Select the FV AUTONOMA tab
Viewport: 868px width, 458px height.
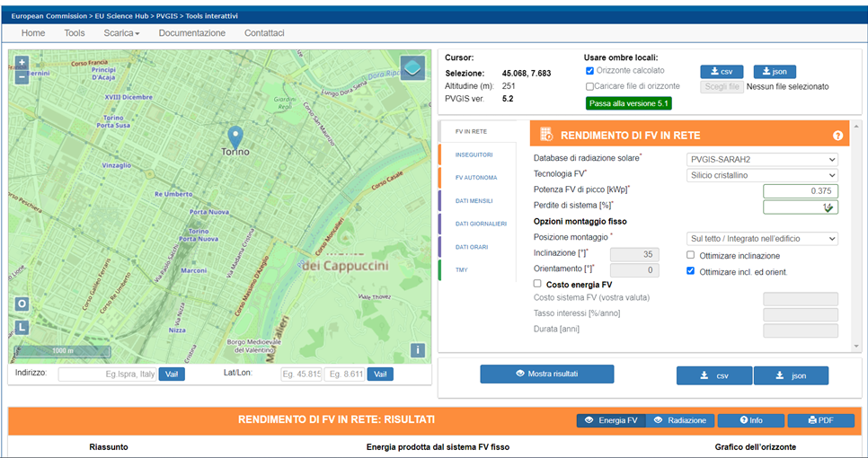pos(476,178)
